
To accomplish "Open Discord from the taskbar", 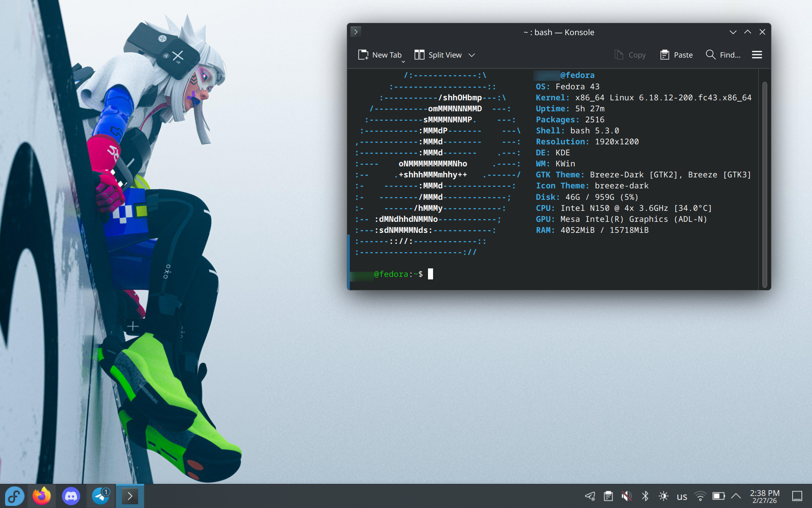I will (71, 496).
